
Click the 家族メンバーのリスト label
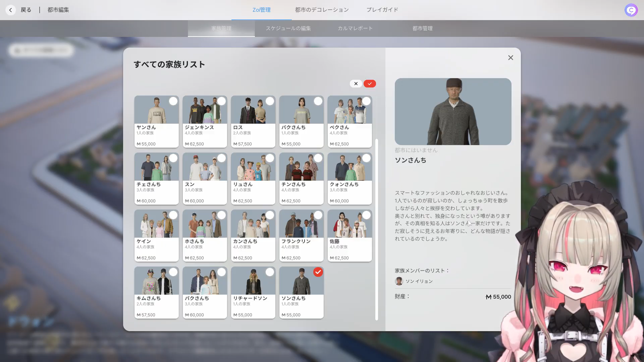[x=422, y=270]
